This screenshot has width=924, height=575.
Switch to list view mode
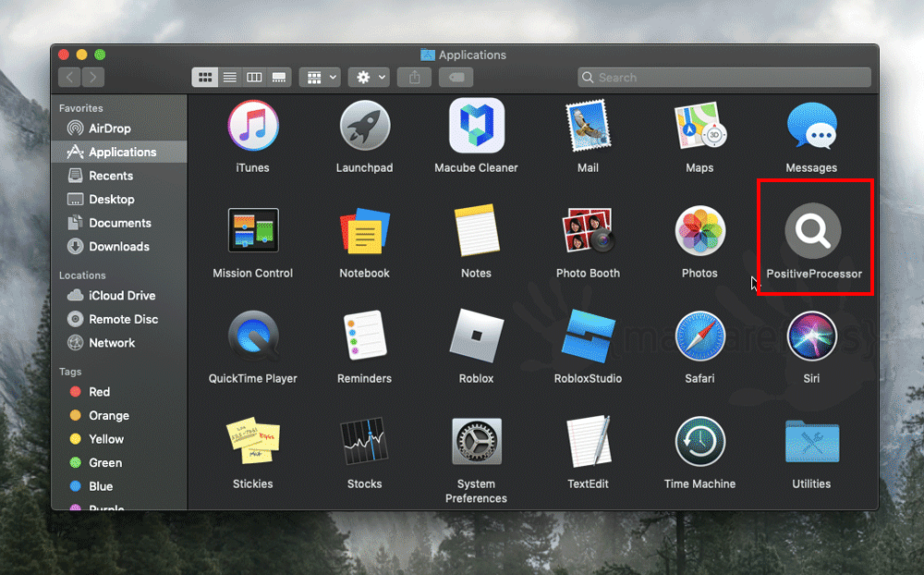tap(230, 78)
